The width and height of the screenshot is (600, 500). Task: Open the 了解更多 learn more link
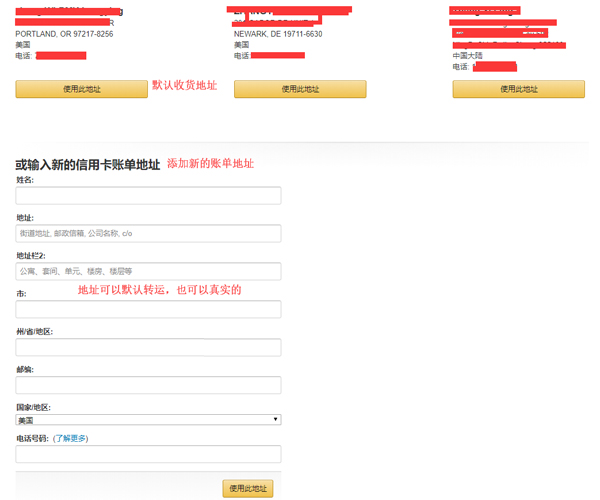(x=70, y=438)
